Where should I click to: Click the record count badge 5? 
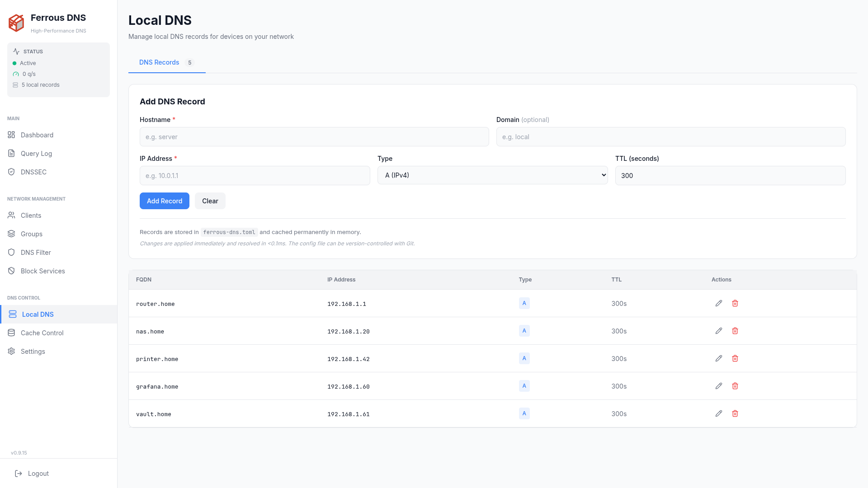[190, 63]
